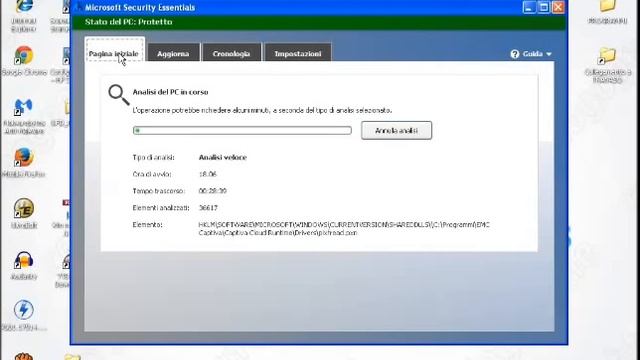
Task: Open the lightning bolt desktop shortcut
Action: (x=24, y=315)
